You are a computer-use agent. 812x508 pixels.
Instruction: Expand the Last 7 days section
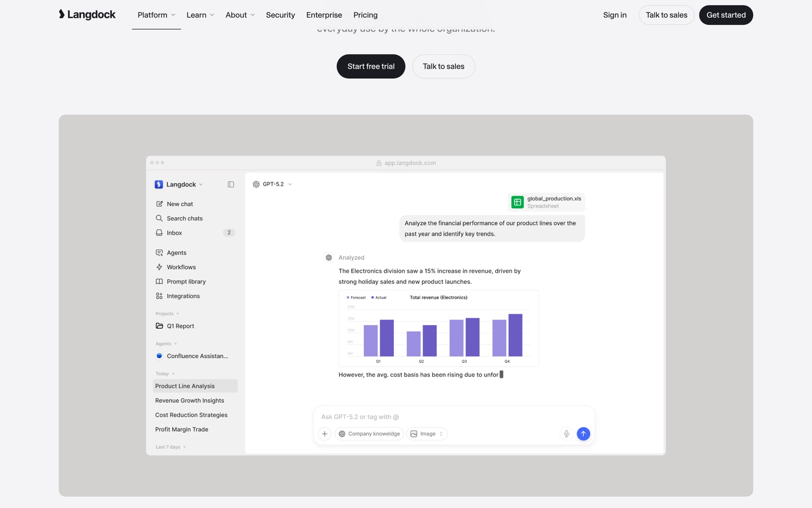171,447
